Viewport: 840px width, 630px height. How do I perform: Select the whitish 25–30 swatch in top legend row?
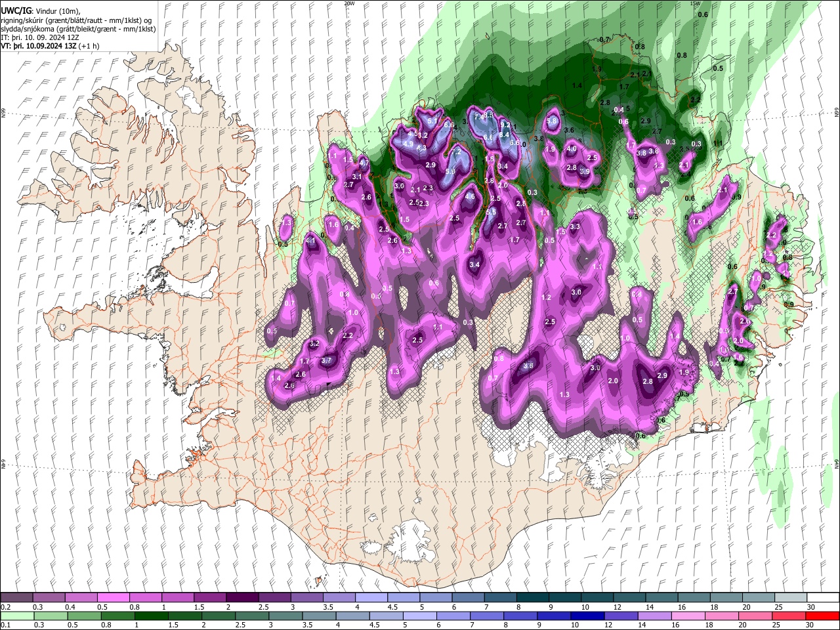tap(789, 598)
